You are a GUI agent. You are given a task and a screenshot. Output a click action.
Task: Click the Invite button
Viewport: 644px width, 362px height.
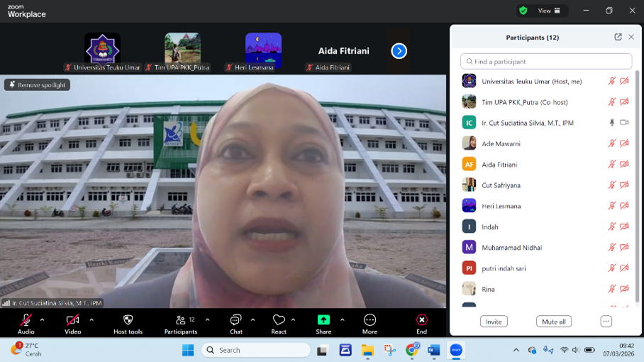(494, 322)
